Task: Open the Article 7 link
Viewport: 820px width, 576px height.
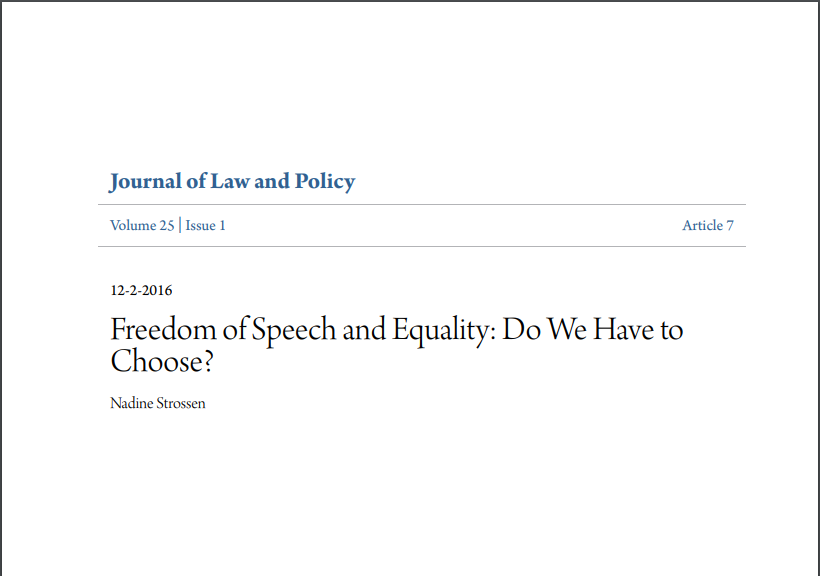Action: (708, 225)
